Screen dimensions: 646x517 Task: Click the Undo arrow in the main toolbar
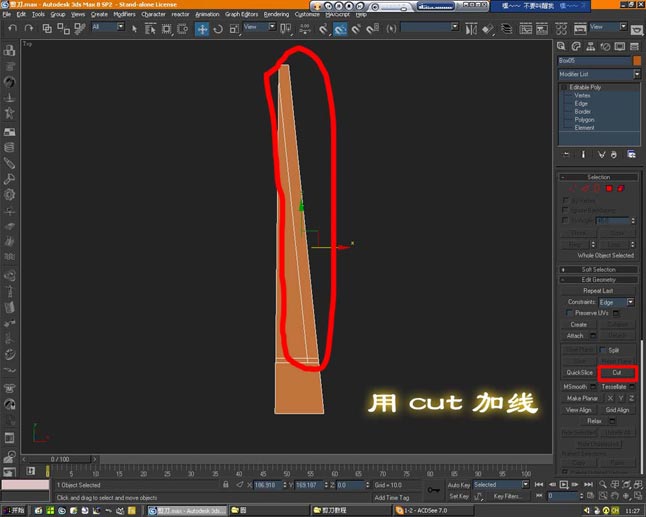click(13, 28)
